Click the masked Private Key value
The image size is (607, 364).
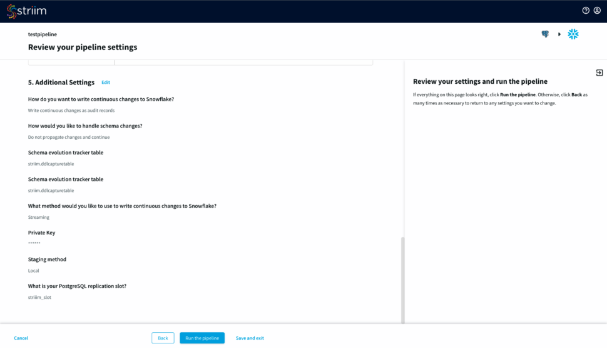(x=34, y=243)
